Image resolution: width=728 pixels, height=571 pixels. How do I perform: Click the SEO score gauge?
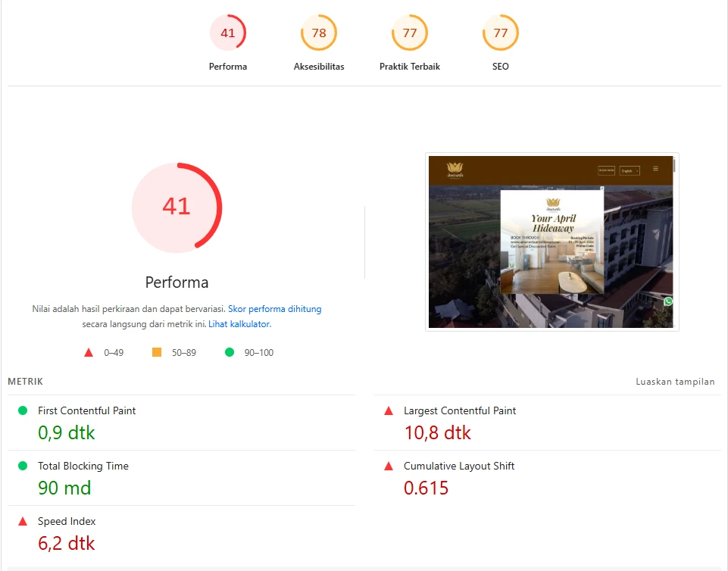[x=499, y=33]
